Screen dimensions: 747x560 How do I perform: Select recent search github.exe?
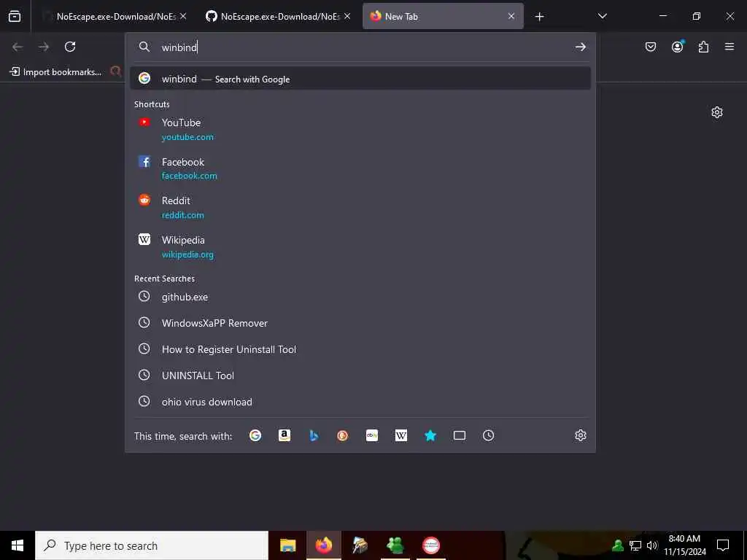coord(360,297)
